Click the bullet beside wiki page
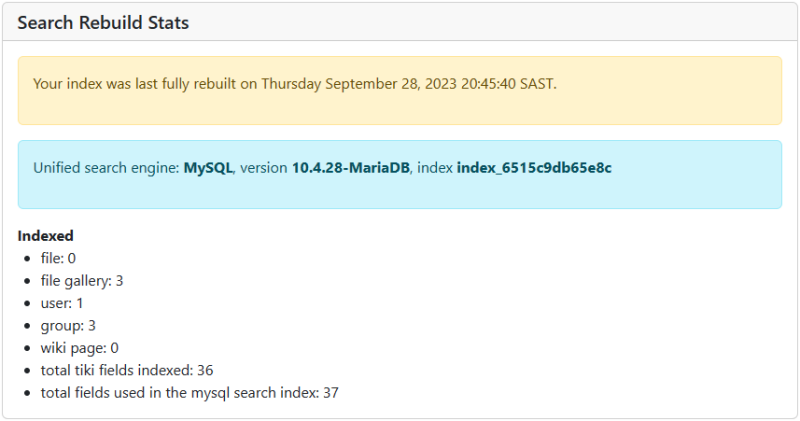800x421 pixels. pos(28,349)
